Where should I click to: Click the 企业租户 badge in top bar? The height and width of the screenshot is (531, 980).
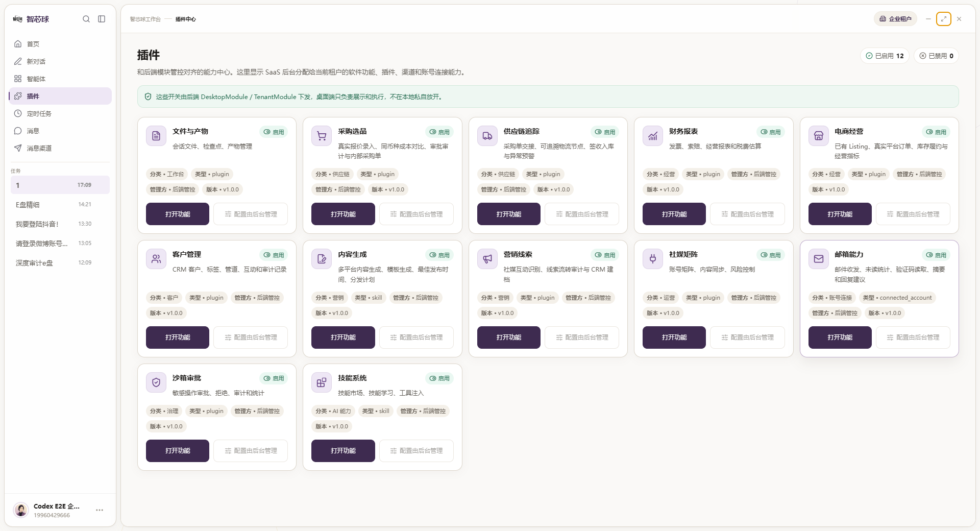pyautogui.click(x=895, y=19)
